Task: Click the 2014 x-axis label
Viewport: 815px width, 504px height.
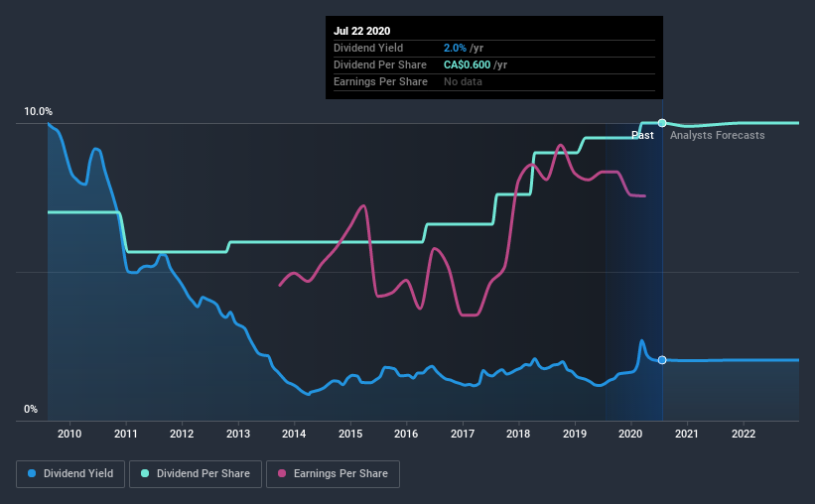Action: pyautogui.click(x=294, y=434)
